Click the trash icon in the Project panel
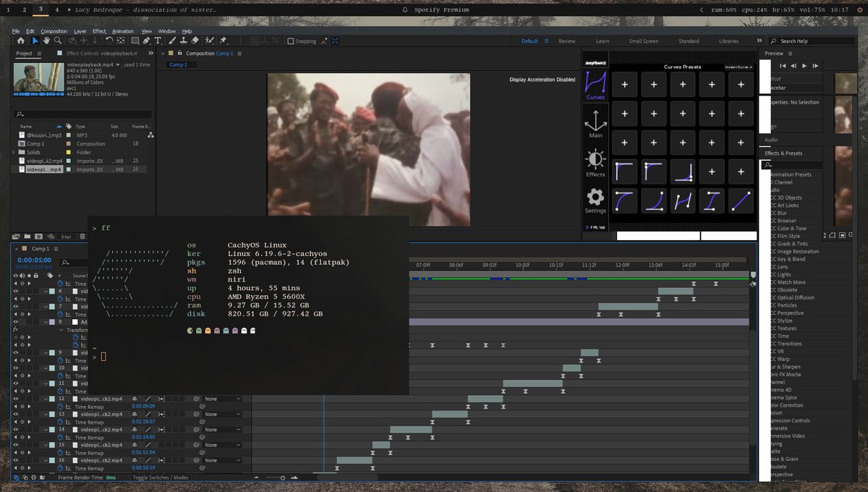The height and width of the screenshot is (492, 868). click(82, 237)
